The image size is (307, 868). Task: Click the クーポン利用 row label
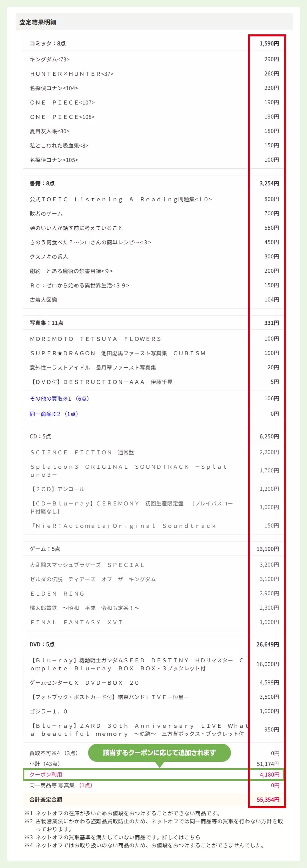pyautogui.click(x=46, y=774)
